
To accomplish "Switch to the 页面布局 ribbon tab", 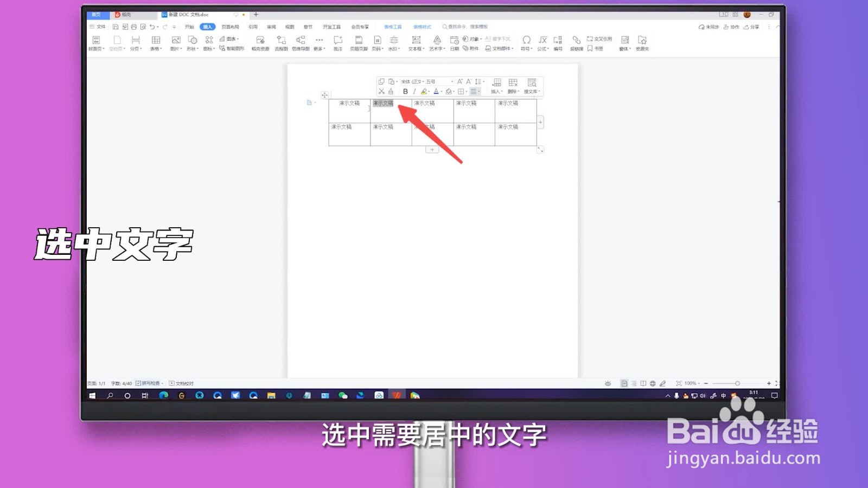I will pos(232,26).
